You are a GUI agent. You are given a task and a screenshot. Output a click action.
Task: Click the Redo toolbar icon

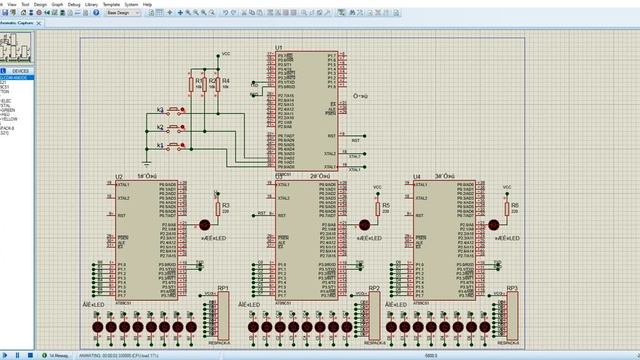tap(233, 13)
